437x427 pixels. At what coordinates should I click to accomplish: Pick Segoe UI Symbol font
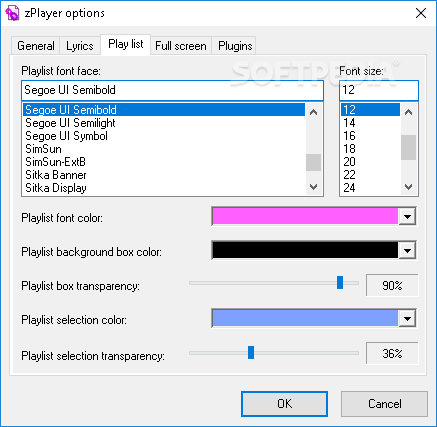tap(164, 136)
